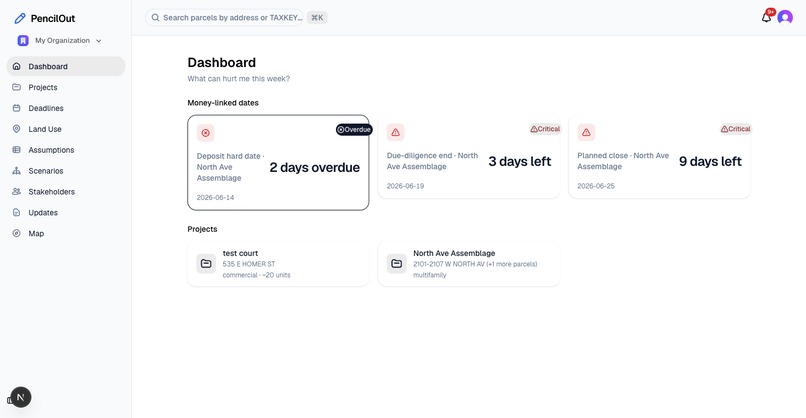This screenshot has width=806, height=418.
Task: Click the Overdue status badge
Action: (x=354, y=130)
